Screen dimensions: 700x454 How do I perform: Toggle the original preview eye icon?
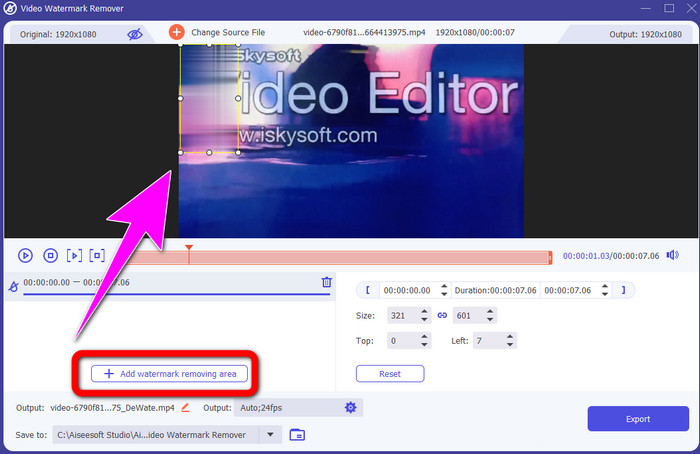(134, 34)
